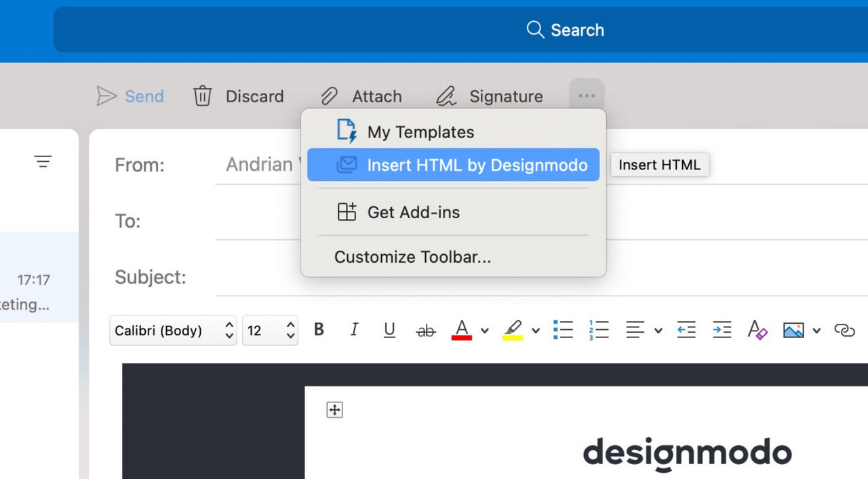Toggle Underline formatting

pos(389,330)
